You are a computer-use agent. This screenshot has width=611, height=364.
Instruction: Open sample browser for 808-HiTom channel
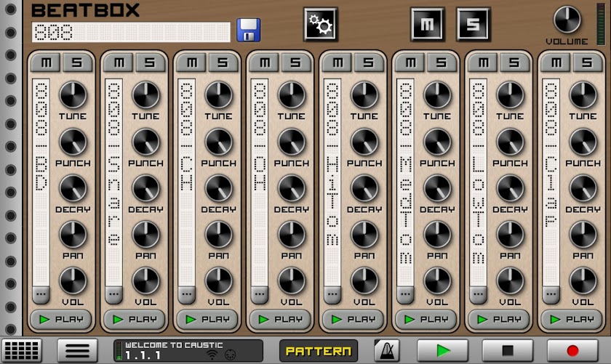pyautogui.click(x=332, y=295)
